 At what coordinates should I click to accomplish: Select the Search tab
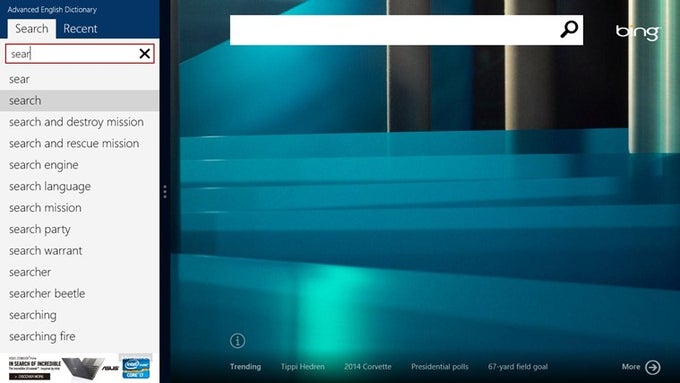pyautogui.click(x=32, y=29)
